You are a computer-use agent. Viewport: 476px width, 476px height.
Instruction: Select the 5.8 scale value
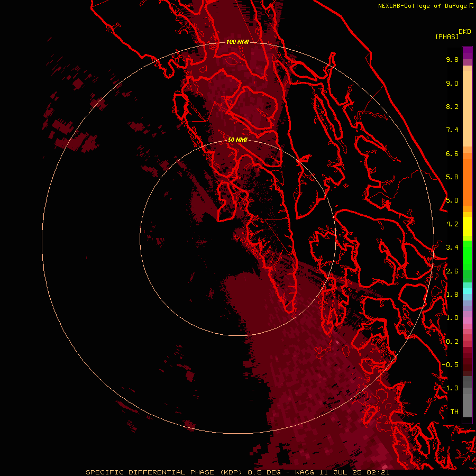pos(452,177)
